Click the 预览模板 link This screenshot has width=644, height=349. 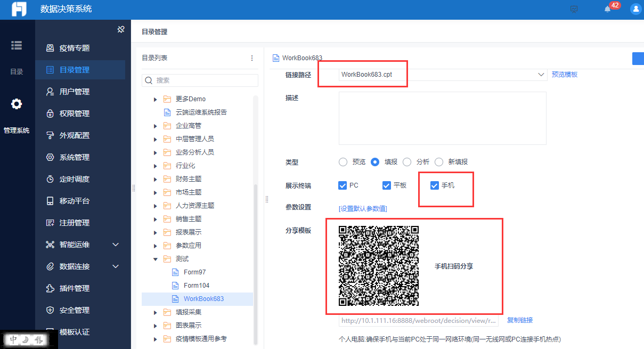point(565,75)
